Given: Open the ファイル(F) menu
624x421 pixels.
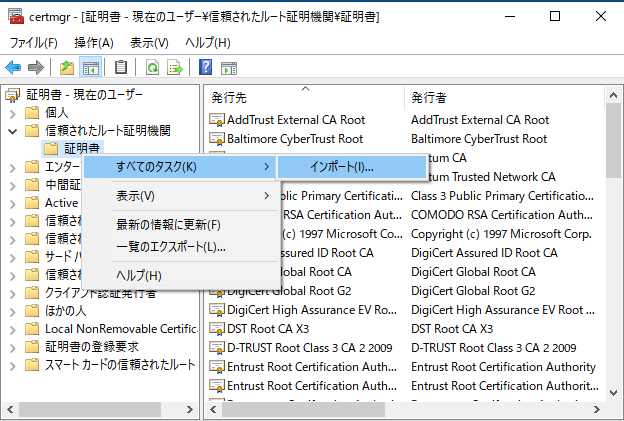Looking at the screenshot, I should [33, 43].
